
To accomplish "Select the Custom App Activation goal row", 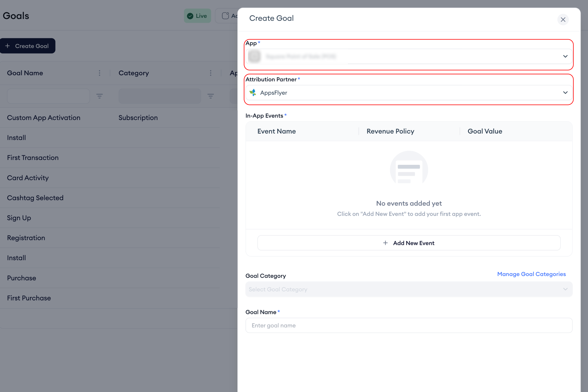I will click(44, 118).
